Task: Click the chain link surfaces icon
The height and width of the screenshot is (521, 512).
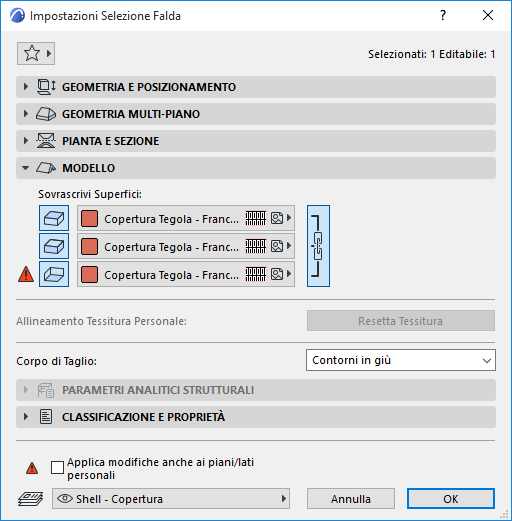Action: tap(318, 246)
